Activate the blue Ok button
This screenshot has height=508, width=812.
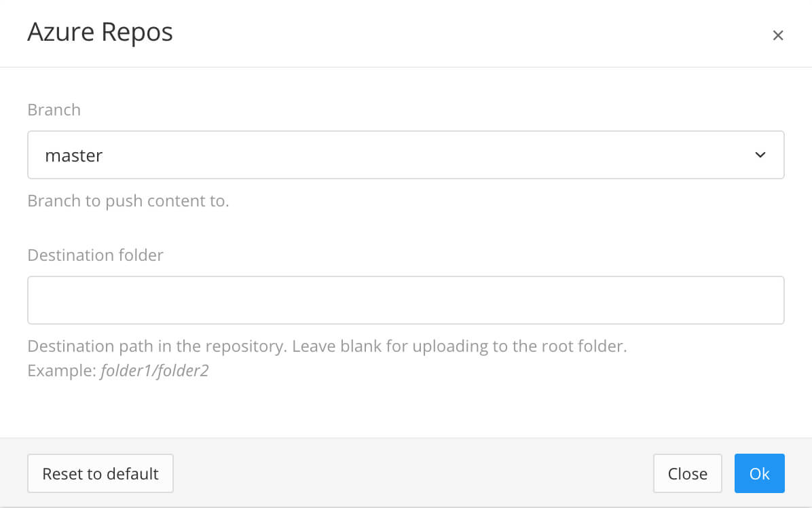tap(759, 473)
